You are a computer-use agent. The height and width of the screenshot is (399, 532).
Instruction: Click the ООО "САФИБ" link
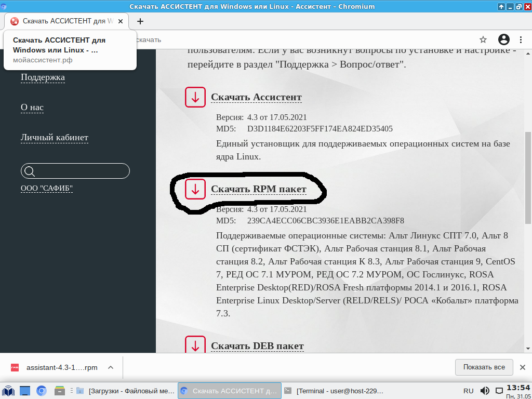pos(47,188)
